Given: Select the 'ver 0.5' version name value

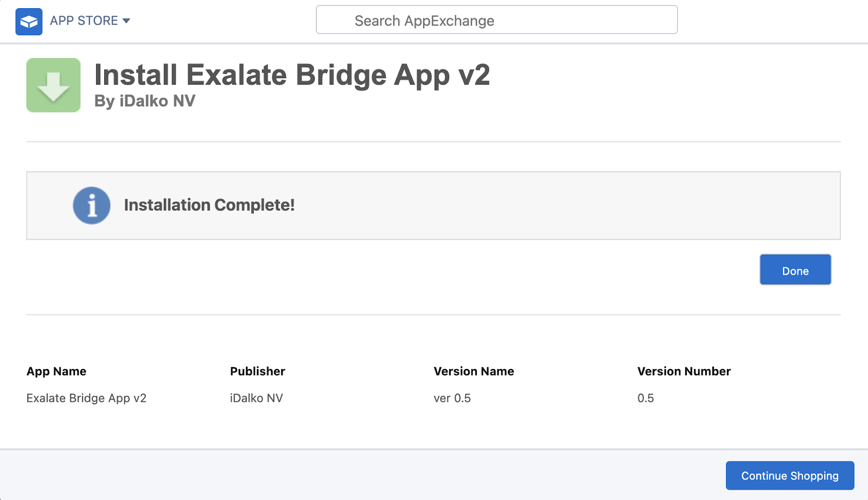Looking at the screenshot, I should pos(452,398).
